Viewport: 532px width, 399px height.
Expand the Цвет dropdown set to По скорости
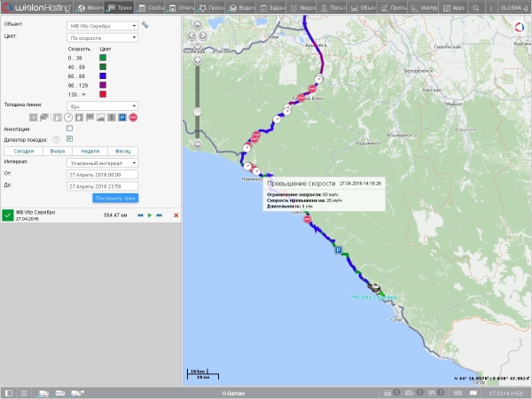[x=102, y=37]
